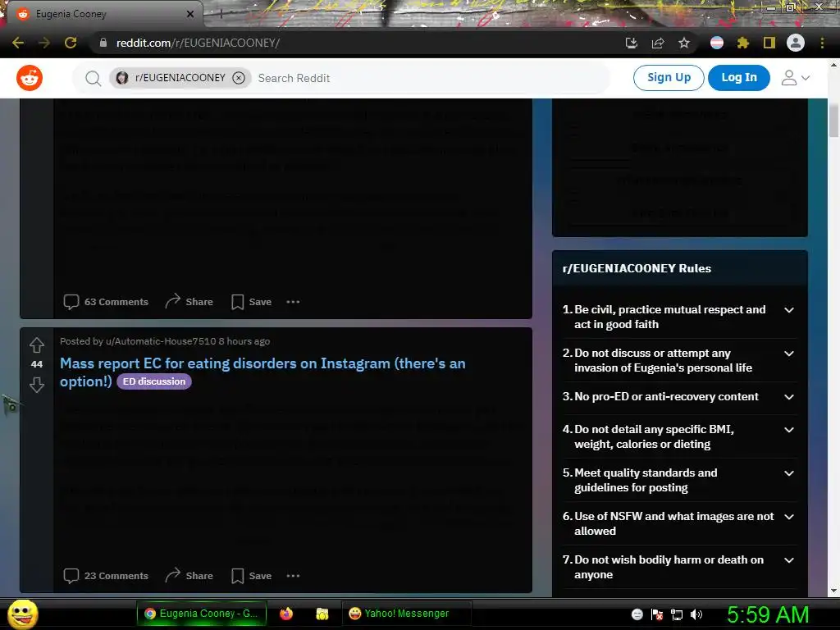This screenshot has height=630, width=840.
Task: Open the smiley Start button on taskbar
Action: pos(22,614)
